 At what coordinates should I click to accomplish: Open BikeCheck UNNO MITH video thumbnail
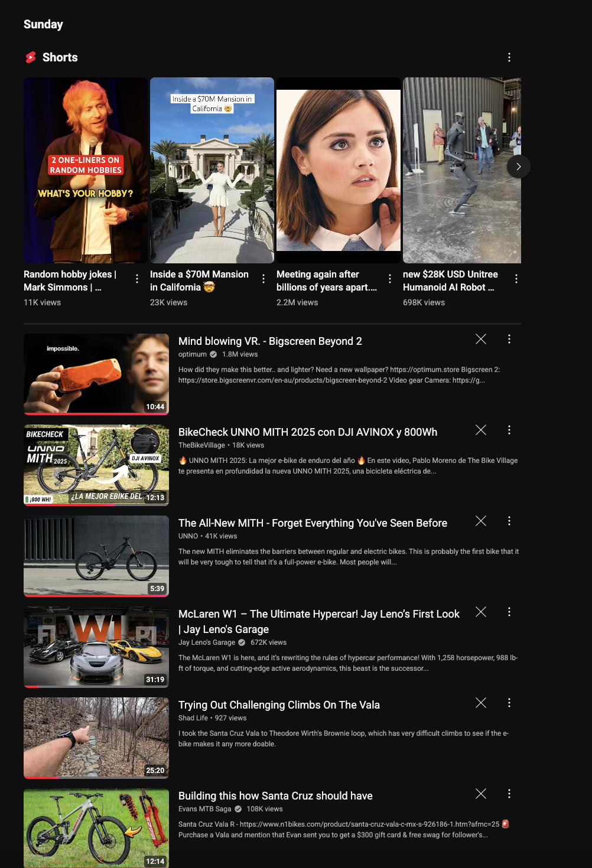click(x=96, y=465)
